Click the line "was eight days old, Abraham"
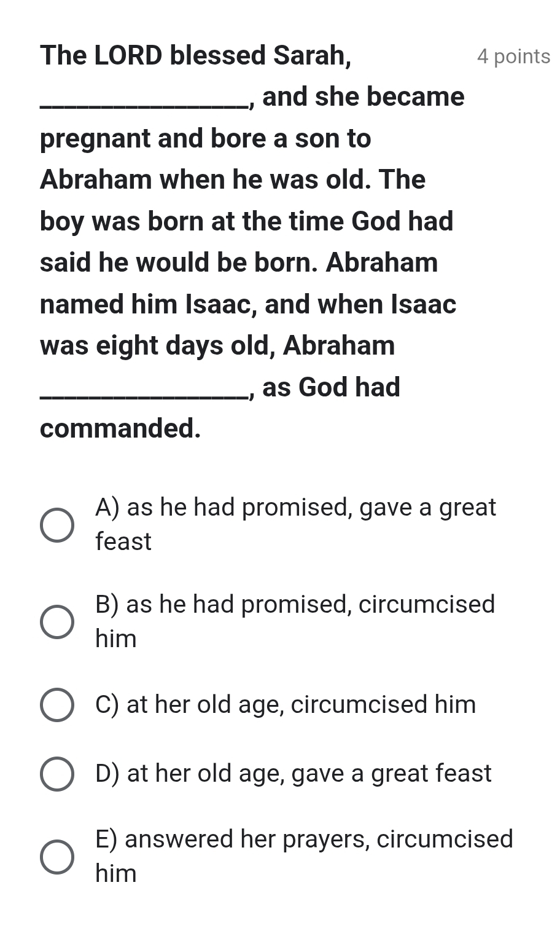Image resolution: width=560 pixels, height=936 pixels. click(x=217, y=345)
